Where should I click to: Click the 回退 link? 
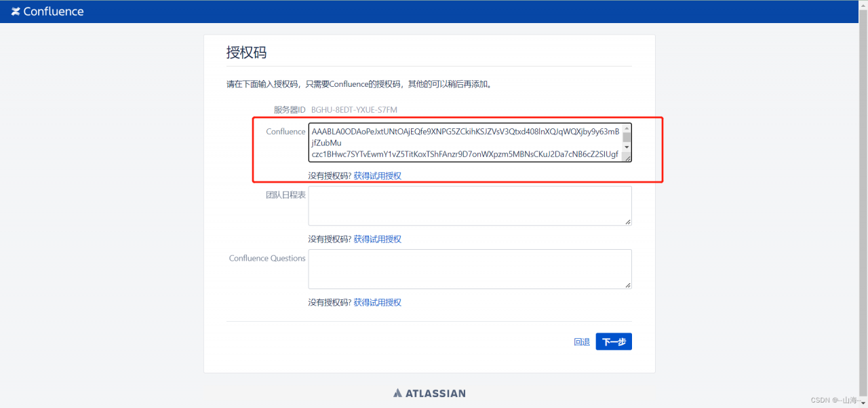tap(582, 342)
